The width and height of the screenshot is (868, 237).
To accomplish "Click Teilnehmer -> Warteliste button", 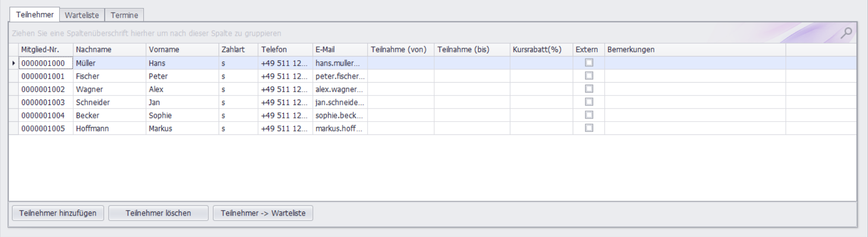I will 263,213.
